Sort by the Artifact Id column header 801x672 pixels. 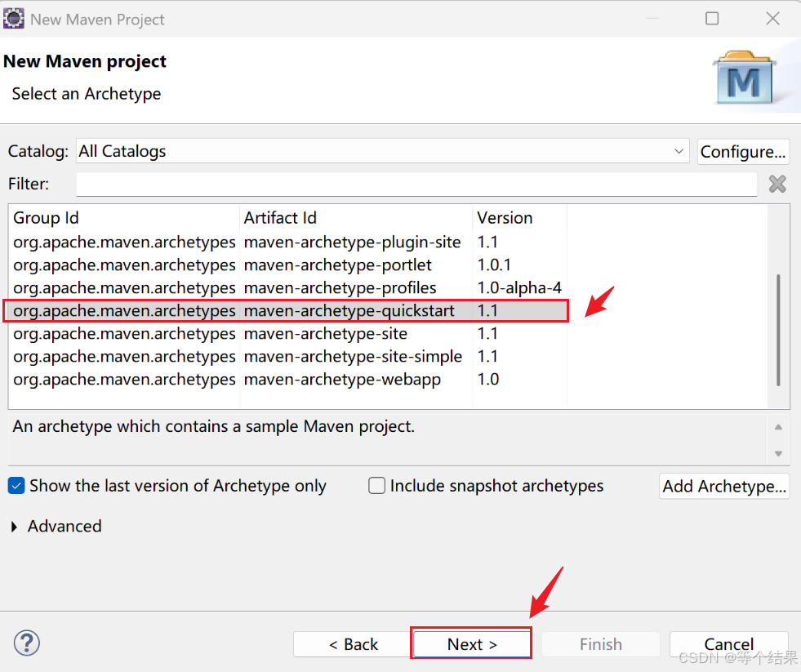point(356,218)
